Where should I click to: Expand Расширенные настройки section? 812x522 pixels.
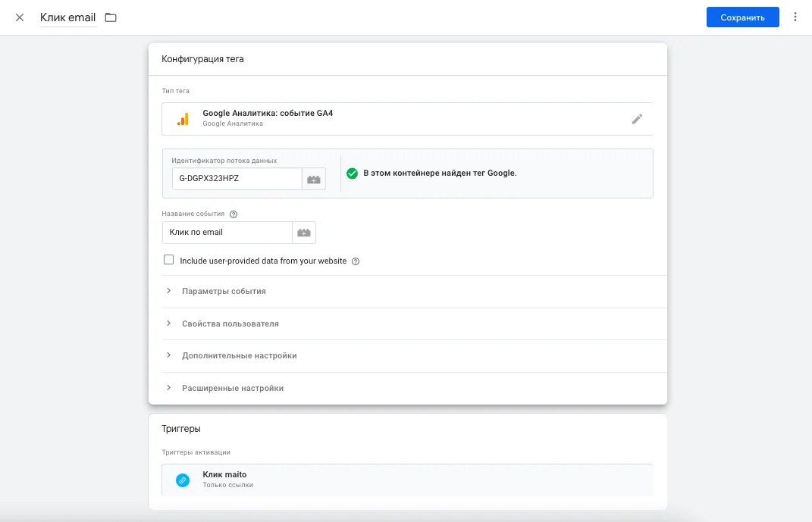(232, 388)
